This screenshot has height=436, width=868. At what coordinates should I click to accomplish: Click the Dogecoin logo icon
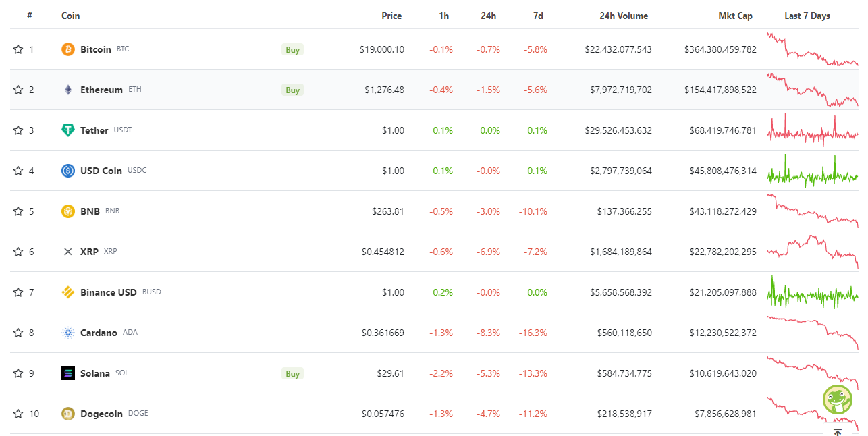pyautogui.click(x=67, y=414)
